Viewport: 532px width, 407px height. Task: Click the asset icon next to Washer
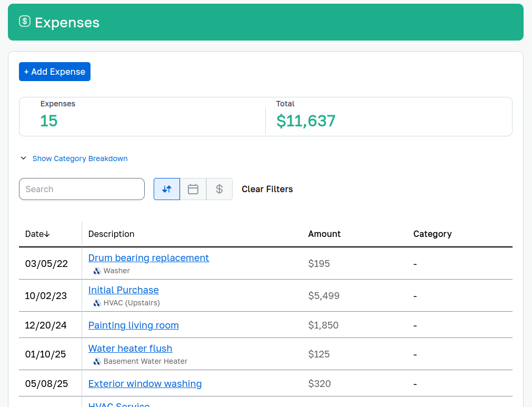click(x=96, y=271)
